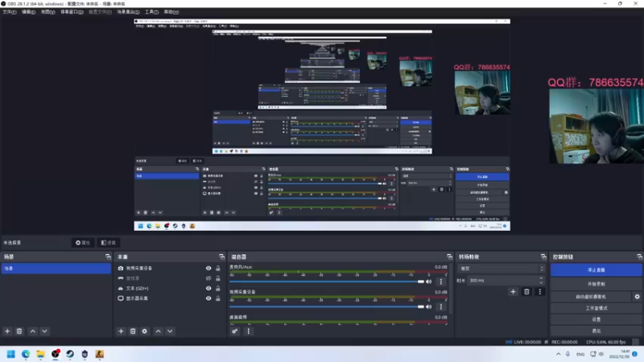Remove transition with trash icon

click(x=526, y=292)
